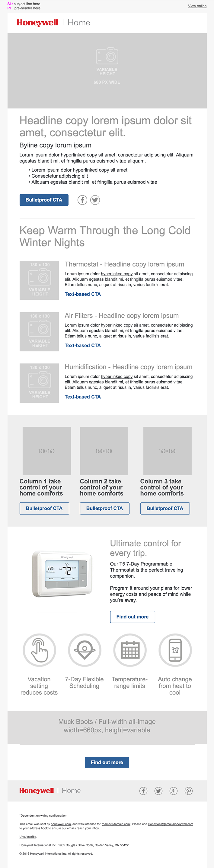Open the View online link
Image resolution: width=214 pixels, height=868 pixels.
197,6
